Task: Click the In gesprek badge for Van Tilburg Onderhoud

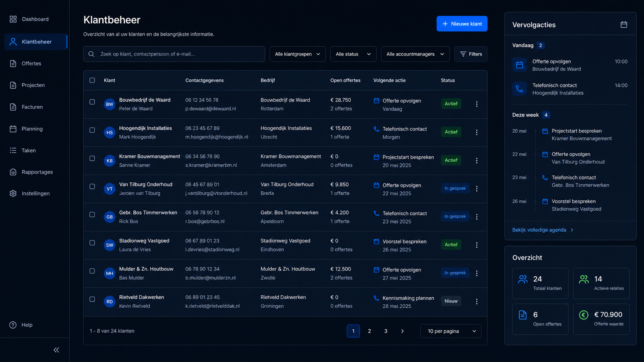Action: click(455, 188)
